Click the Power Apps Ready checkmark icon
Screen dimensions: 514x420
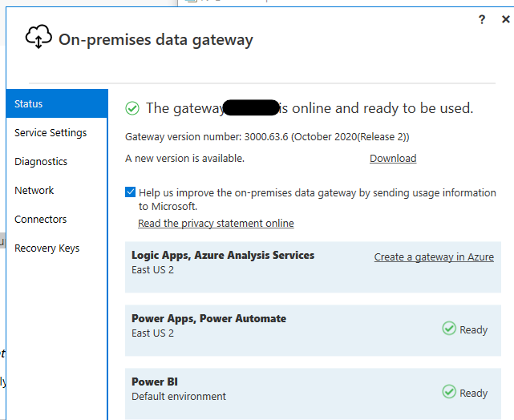(x=449, y=329)
